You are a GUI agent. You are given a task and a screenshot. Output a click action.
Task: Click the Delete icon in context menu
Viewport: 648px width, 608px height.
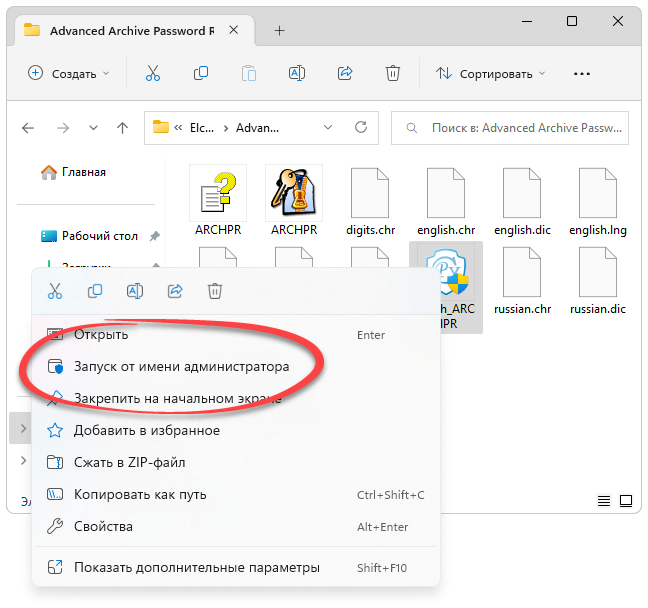214,291
